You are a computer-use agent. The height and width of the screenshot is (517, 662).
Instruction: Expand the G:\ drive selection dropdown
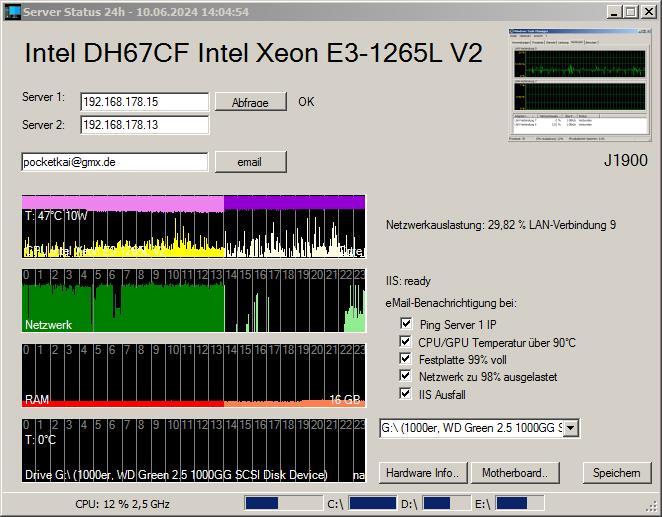(570, 428)
